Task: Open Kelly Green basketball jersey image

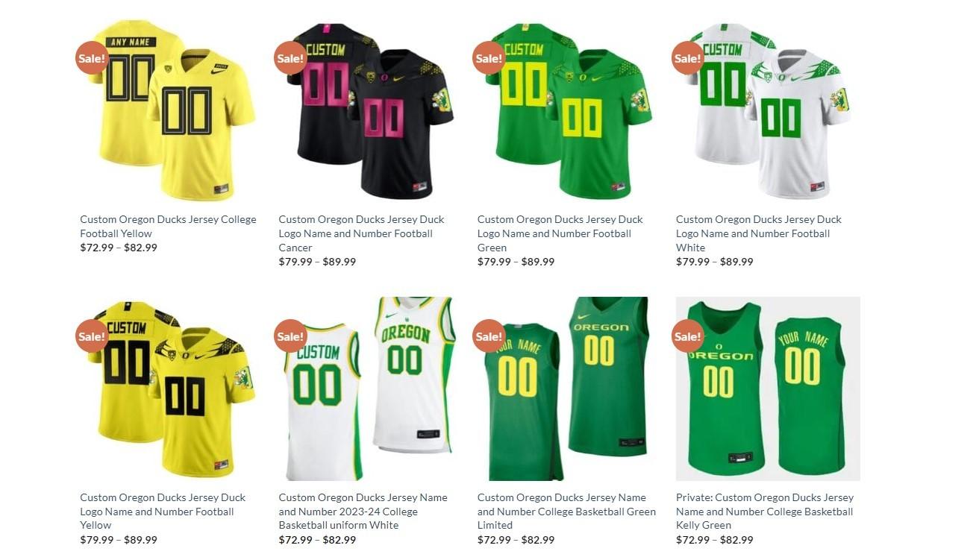Action: pyautogui.click(x=768, y=388)
